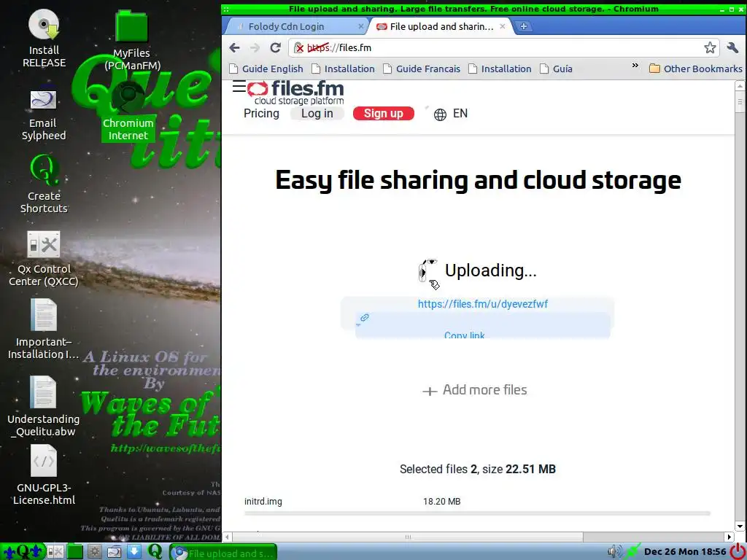The width and height of the screenshot is (747, 560).
Task: Click the gear settings taskbar icon
Action: (x=95, y=551)
